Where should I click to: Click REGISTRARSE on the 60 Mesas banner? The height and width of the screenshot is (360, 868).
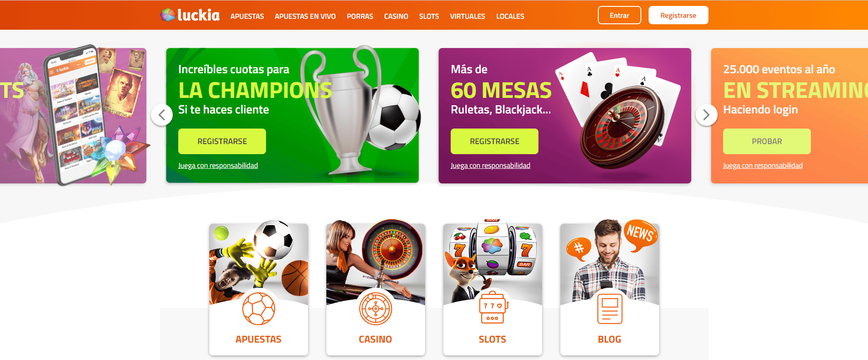coord(495,141)
